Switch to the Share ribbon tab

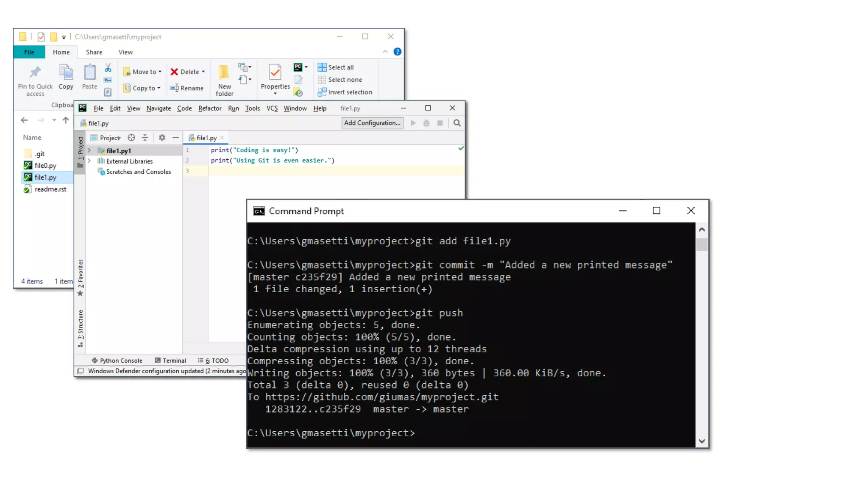coord(94,52)
